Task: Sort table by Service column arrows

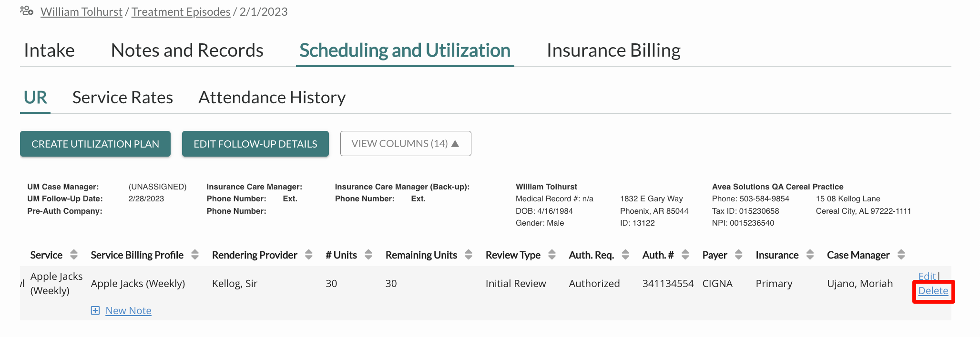Action: pyautogui.click(x=74, y=255)
